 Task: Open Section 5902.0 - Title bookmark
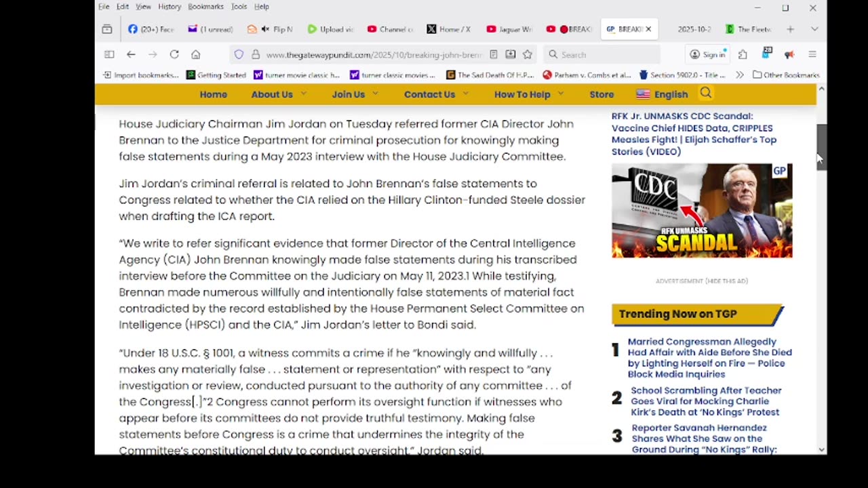point(682,75)
